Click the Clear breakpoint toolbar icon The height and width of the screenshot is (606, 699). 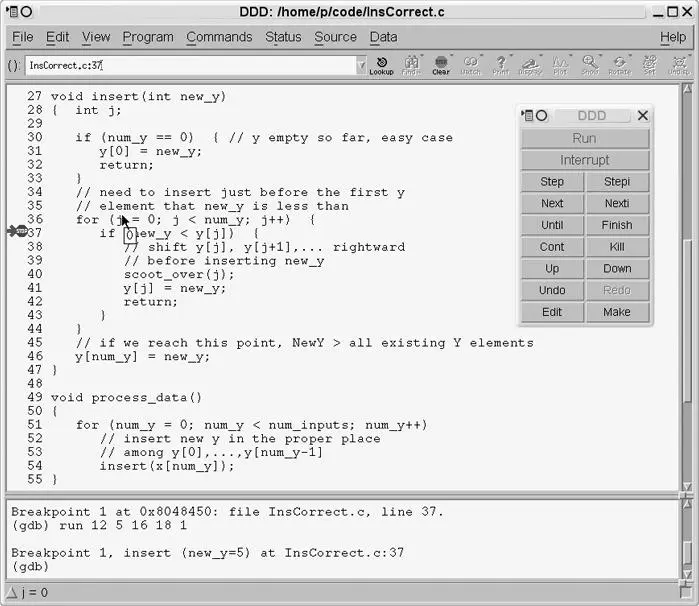coord(440,66)
